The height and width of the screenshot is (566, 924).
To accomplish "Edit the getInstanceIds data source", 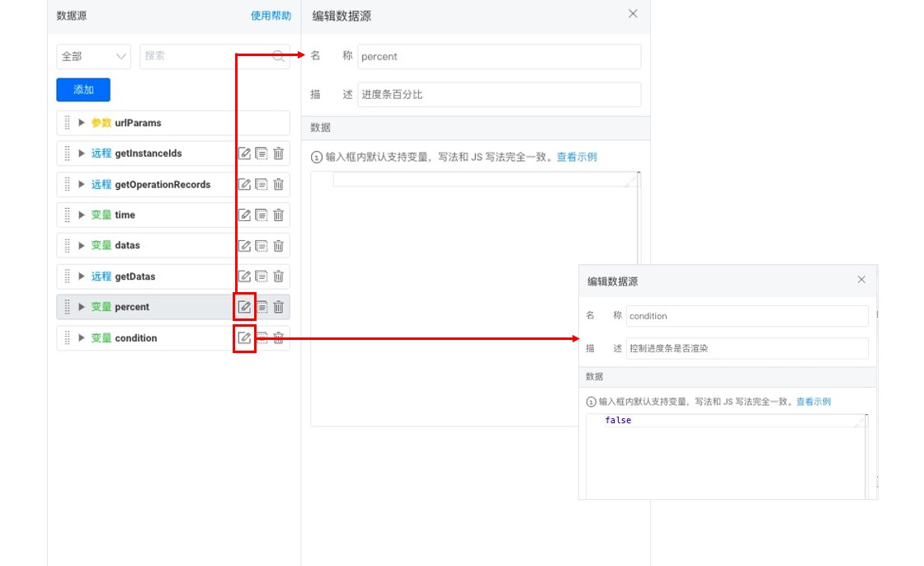I will pos(244,153).
